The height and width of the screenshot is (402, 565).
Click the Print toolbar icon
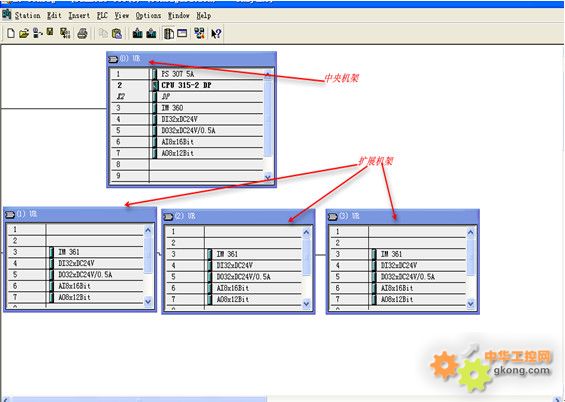point(83,34)
